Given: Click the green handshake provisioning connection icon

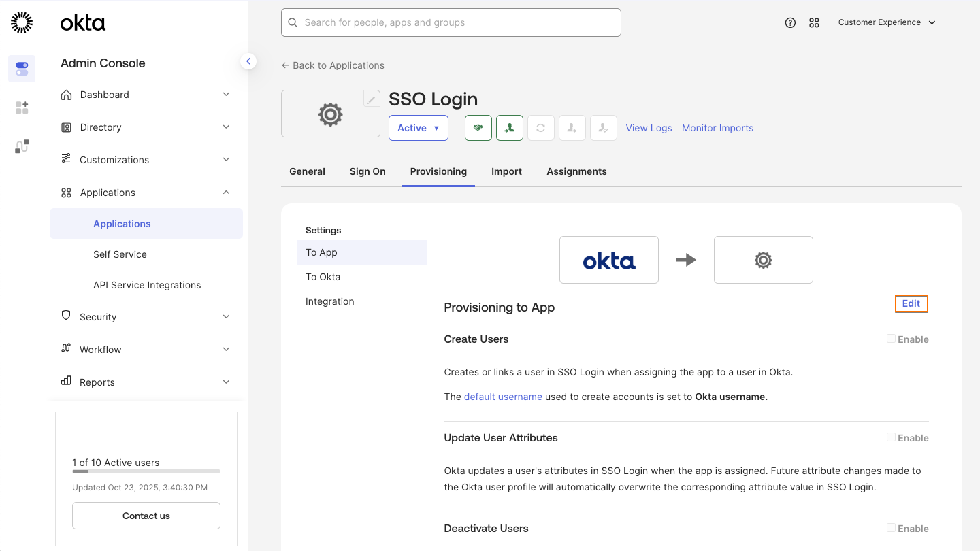Looking at the screenshot, I should [478, 128].
